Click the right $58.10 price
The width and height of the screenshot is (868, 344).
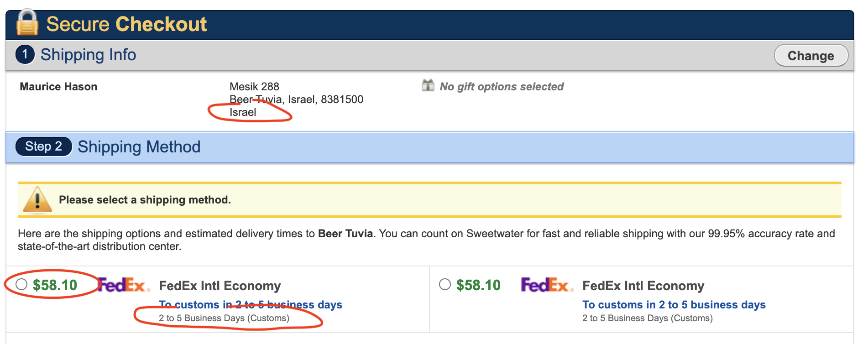478,285
